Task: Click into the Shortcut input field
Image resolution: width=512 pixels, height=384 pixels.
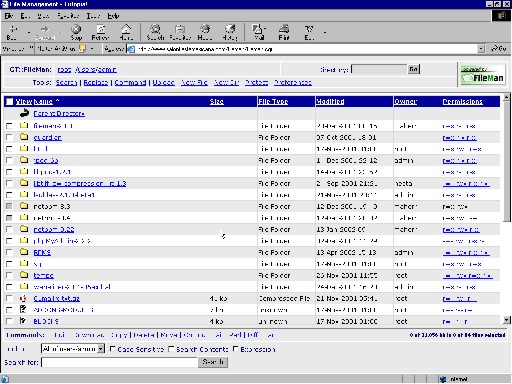Action: tap(379, 69)
